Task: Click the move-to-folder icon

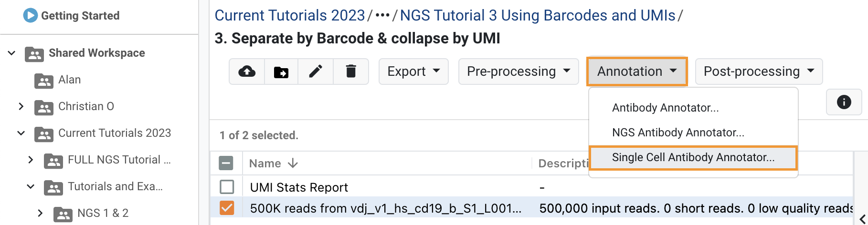Action: pos(281,72)
